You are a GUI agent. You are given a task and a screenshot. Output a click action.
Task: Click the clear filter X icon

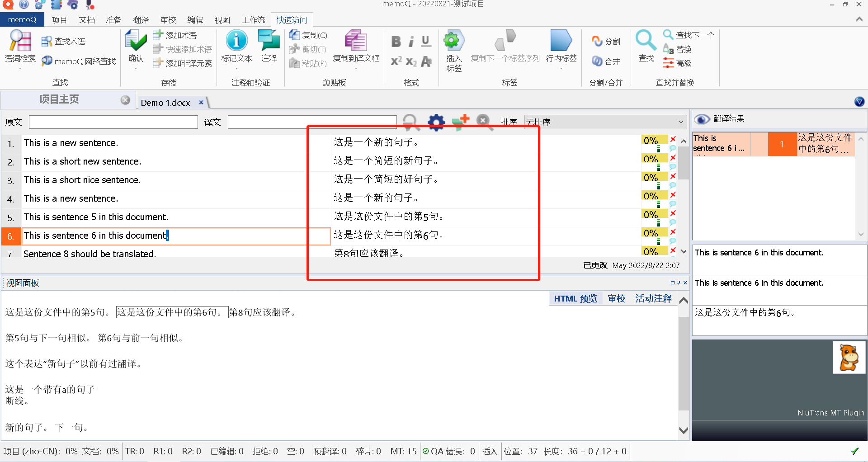pos(484,121)
